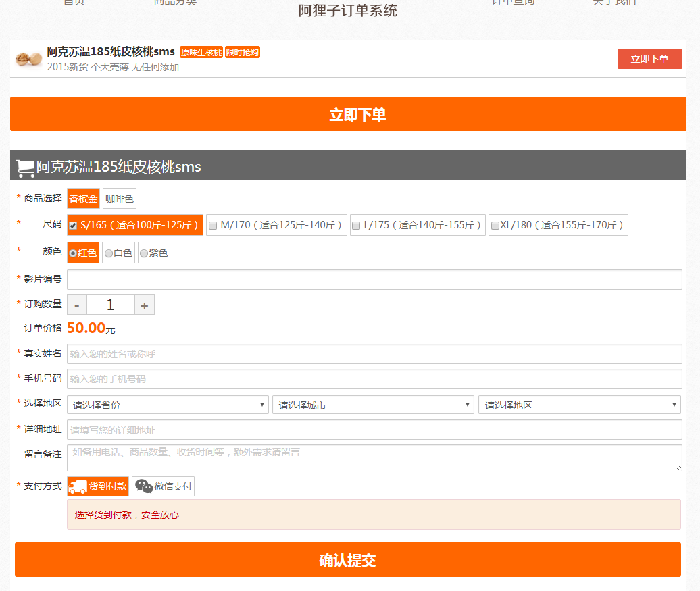Choose the 香槟金 product option

(83, 199)
